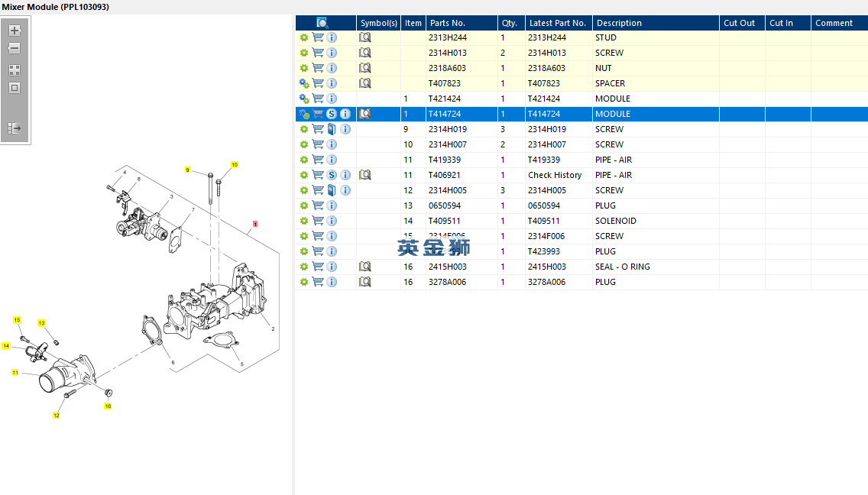Viewport: 868px width, 495px height.
Task: Sort by Item column header
Action: [413, 23]
